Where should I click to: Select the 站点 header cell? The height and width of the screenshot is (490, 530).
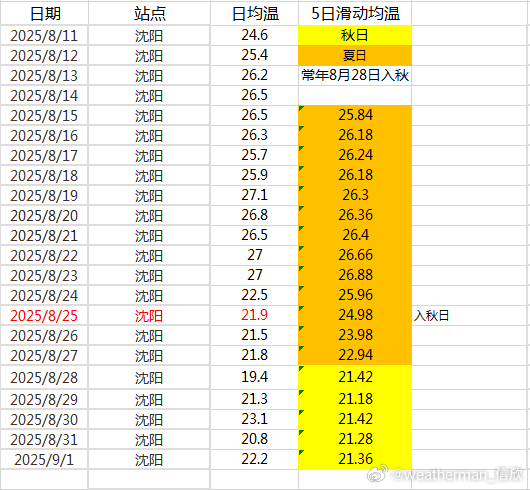(x=149, y=14)
